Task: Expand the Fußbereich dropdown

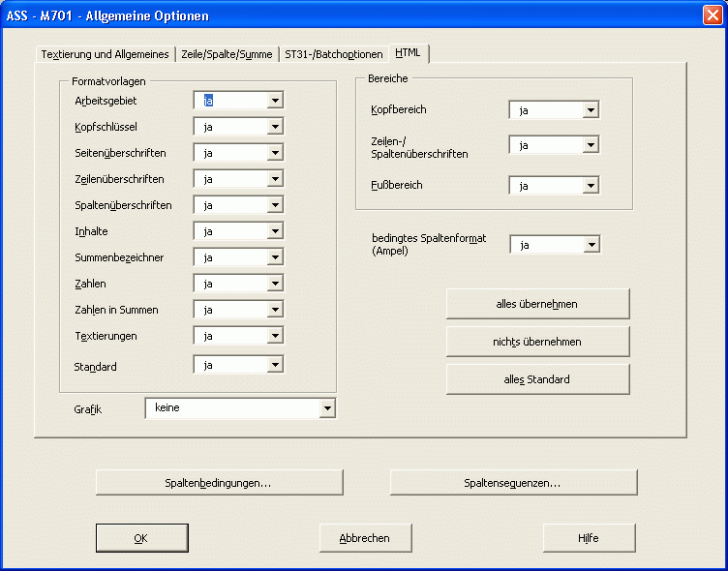Action: (591, 186)
